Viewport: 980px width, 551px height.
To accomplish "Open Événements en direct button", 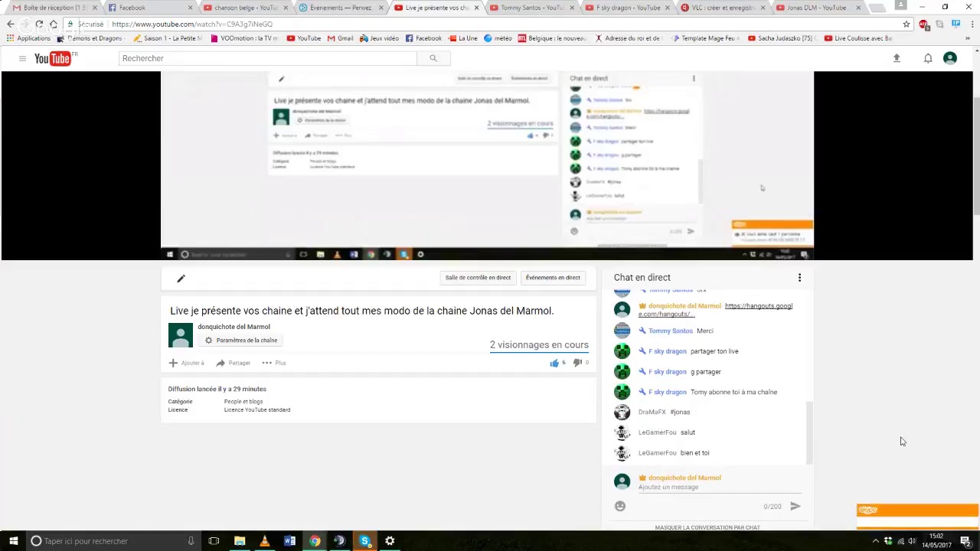I will tap(553, 278).
